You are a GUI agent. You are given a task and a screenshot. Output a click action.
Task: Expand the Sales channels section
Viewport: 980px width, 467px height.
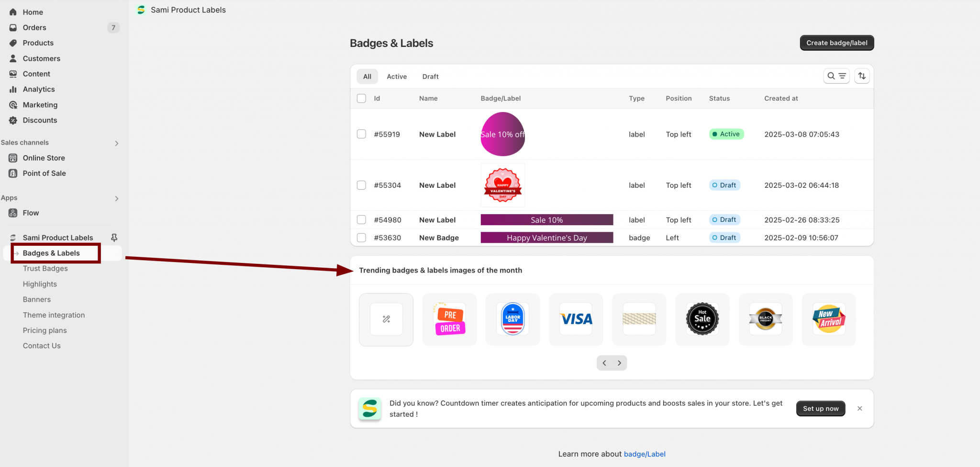click(x=116, y=143)
